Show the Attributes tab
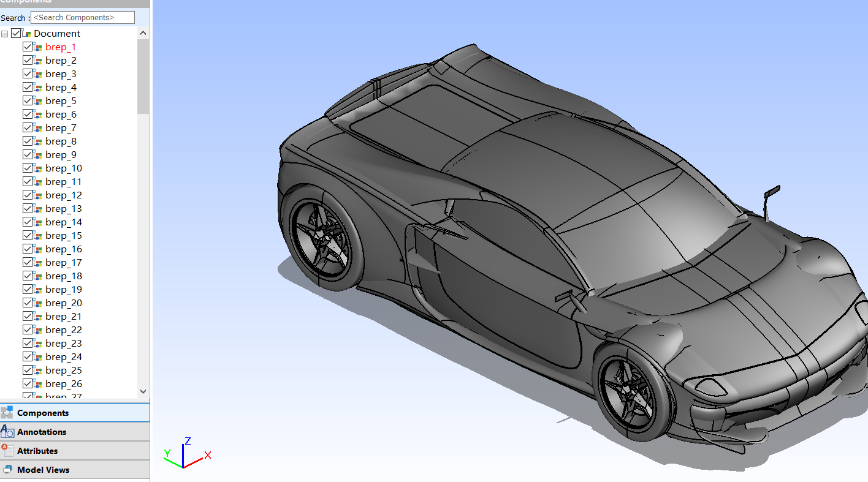868x482 pixels. point(75,451)
